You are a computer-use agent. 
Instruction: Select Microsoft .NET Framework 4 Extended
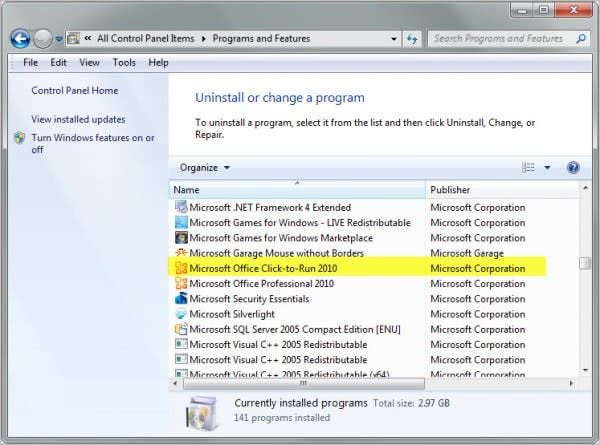click(270, 207)
